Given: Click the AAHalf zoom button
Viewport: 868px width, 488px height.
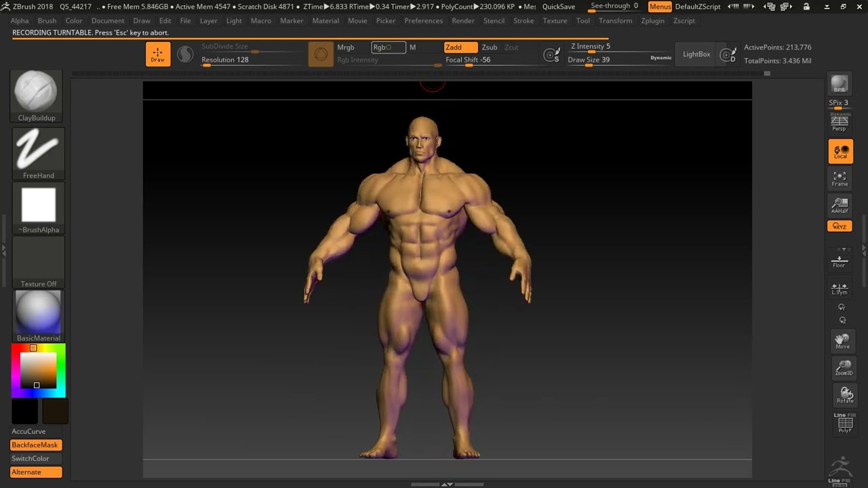Looking at the screenshot, I should [x=840, y=205].
